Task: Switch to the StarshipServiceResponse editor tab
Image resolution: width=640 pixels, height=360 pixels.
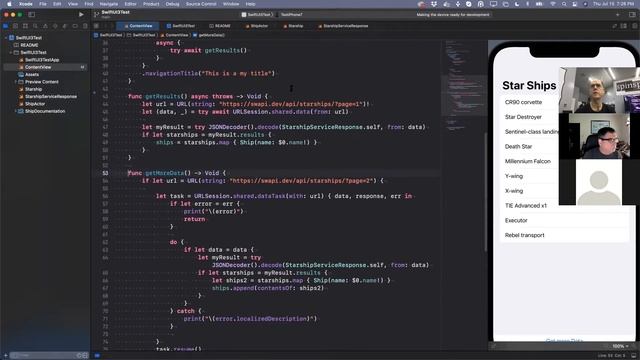Action: 343,26
